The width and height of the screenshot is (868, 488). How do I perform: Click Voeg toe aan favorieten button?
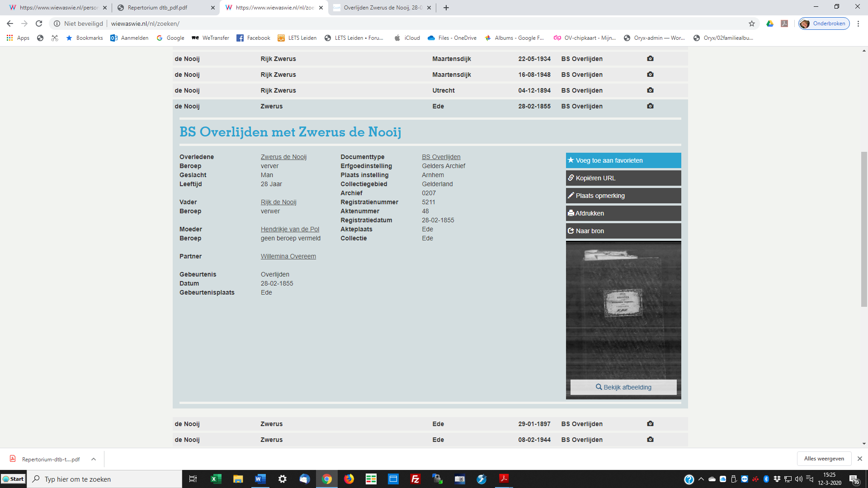pyautogui.click(x=623, y=160)
